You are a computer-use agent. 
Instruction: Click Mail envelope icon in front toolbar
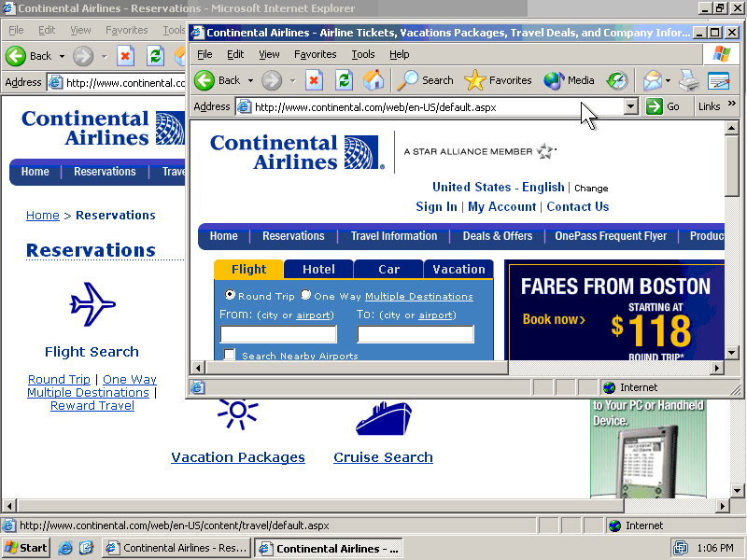[x=652, y=80]
